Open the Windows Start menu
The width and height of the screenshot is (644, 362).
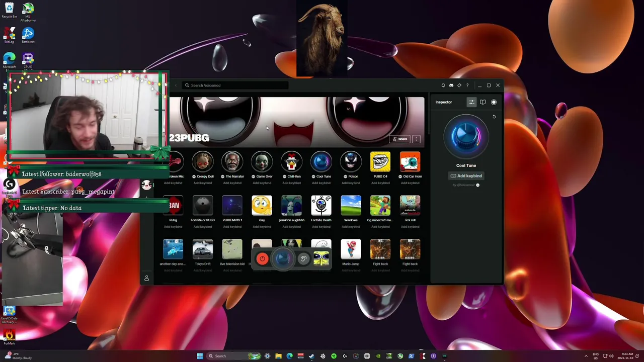pos(200,356)
